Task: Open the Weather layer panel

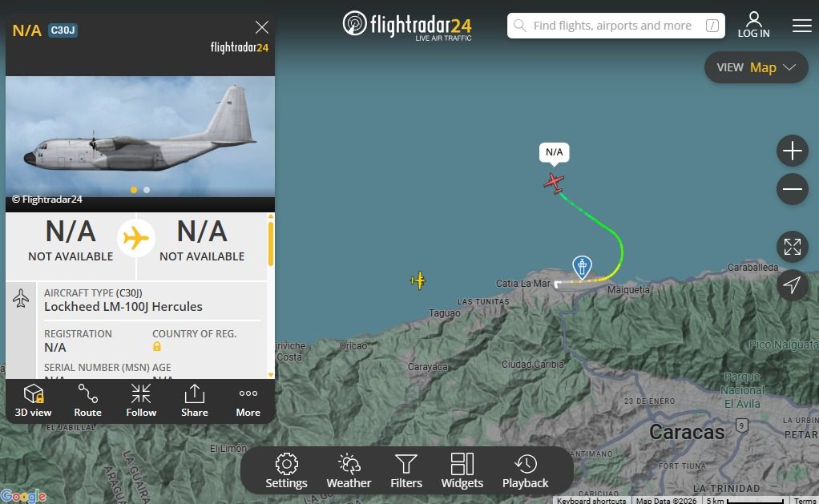Action: coord(349,471)
